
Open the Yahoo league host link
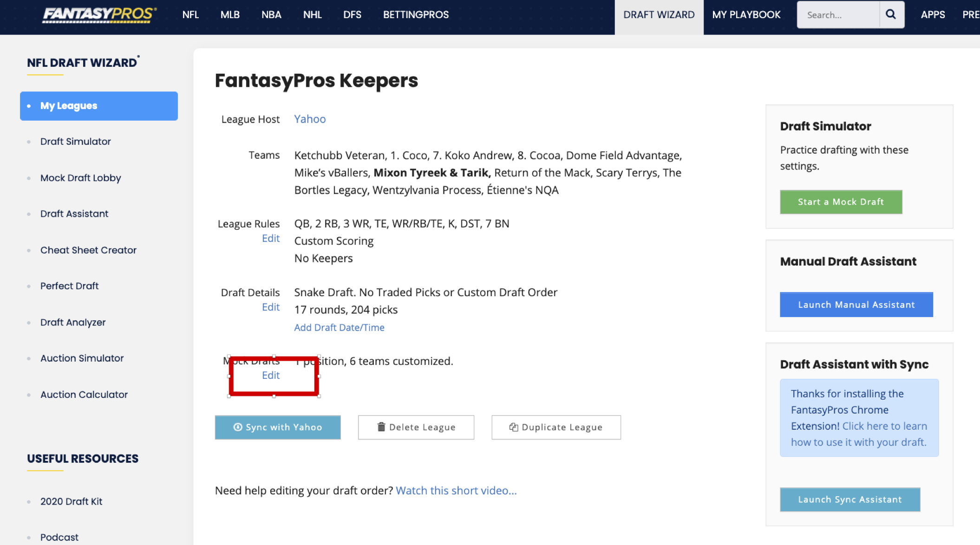click(309, 118)
